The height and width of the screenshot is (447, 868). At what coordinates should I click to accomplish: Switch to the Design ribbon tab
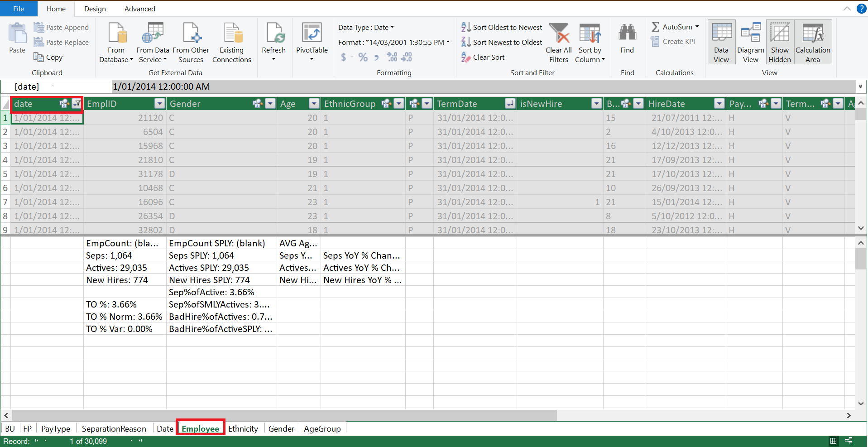[x=95, y=9]
